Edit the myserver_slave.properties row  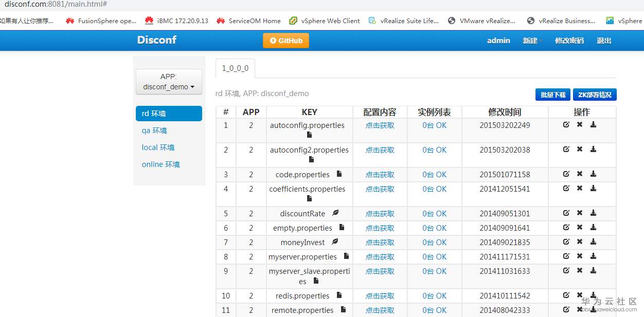(566, 270)
